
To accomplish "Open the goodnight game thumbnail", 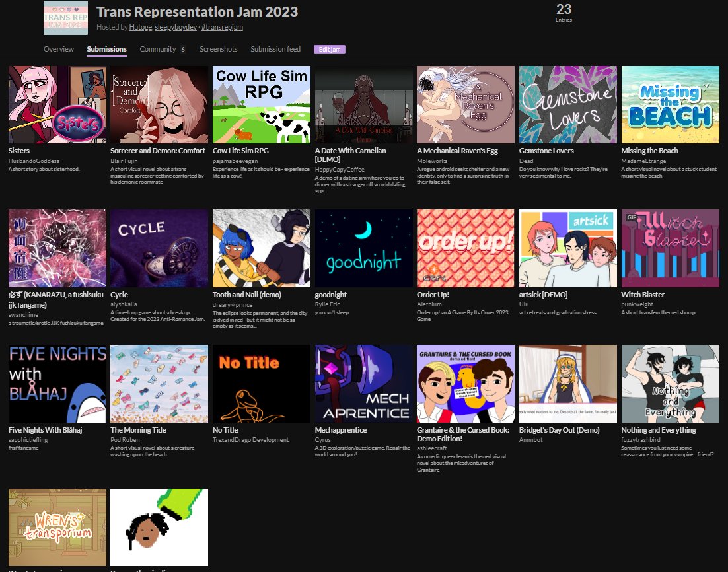I will 363,248.
